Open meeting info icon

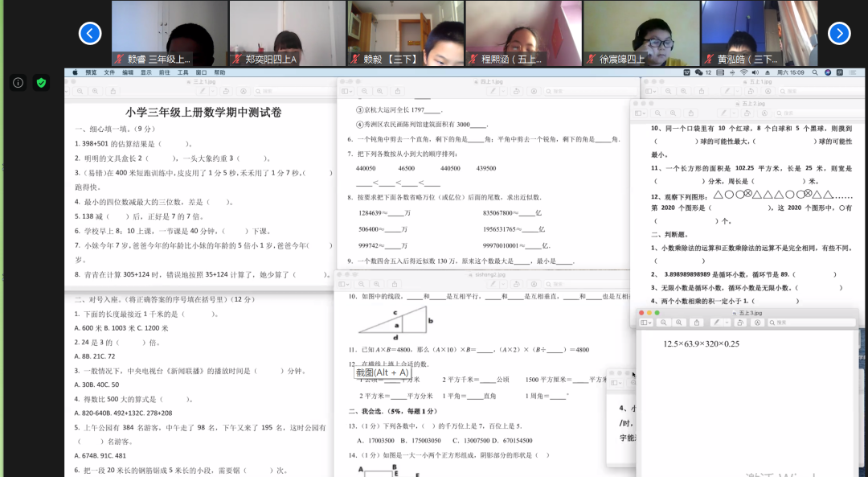point(18,83)
